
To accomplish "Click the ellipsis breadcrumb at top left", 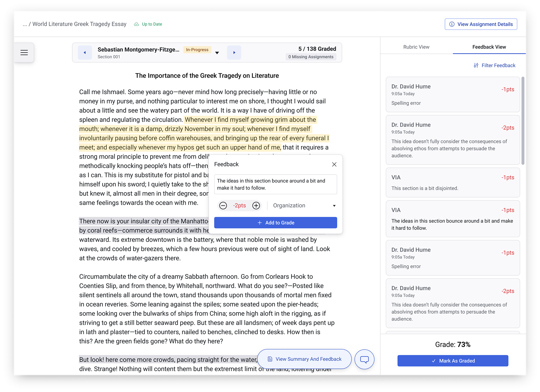I will pyautogui.click(x=25, y=24).
